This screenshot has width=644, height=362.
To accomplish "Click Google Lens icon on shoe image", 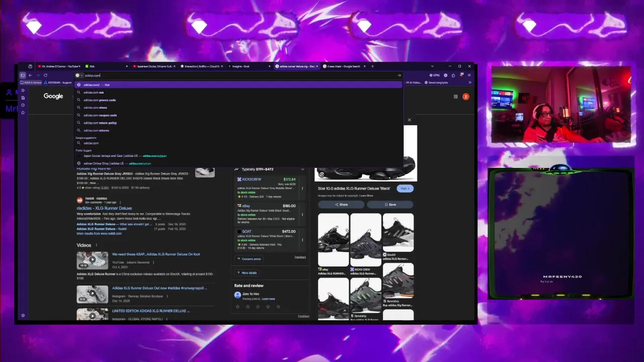I will tap(321, 174).
